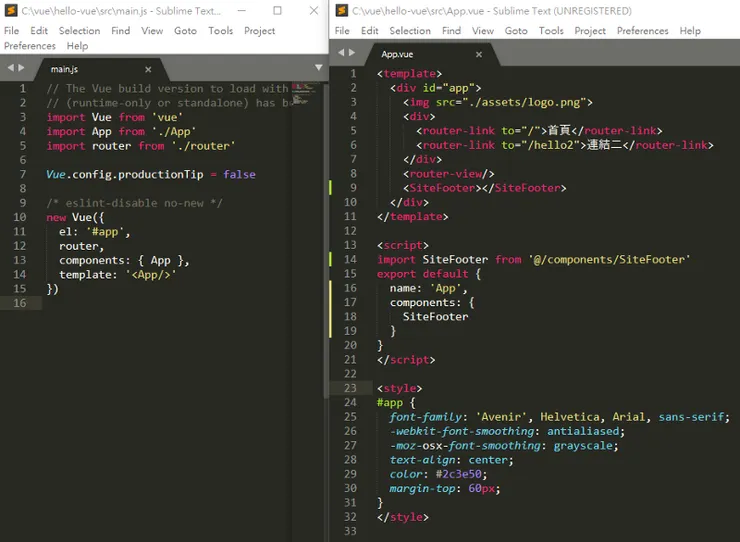Image resolution: width=740 pixels, height=542 pixels.
Task: Open the Goto menu in App.vue window
Action: click(516, 31)
